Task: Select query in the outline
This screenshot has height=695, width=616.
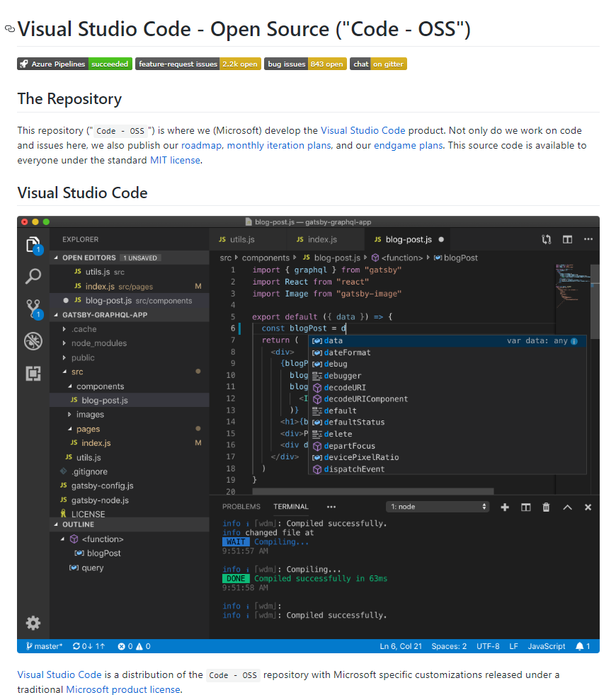Action: (92, 568)
